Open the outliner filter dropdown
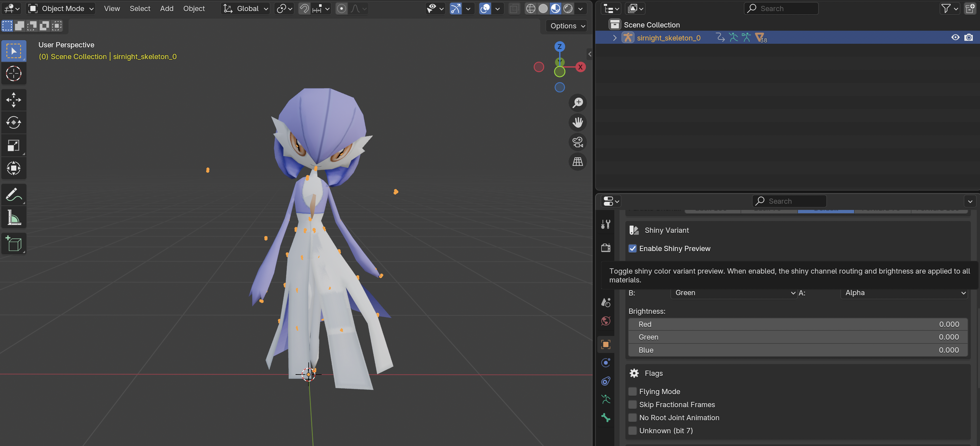This screenshot has width=980, height=446. point(949,8)
